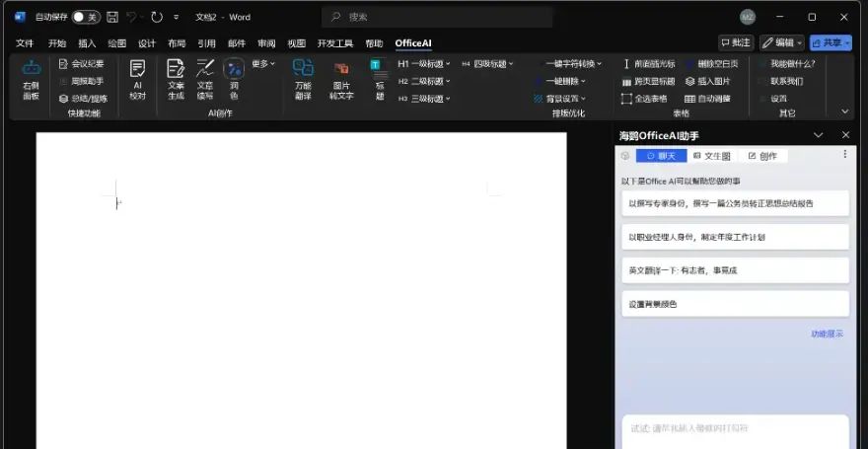Image resolution: width=868 pixels, height=449 pixels.
Task: Select the 总结/提炼 tool
Action: click(83, 99)
